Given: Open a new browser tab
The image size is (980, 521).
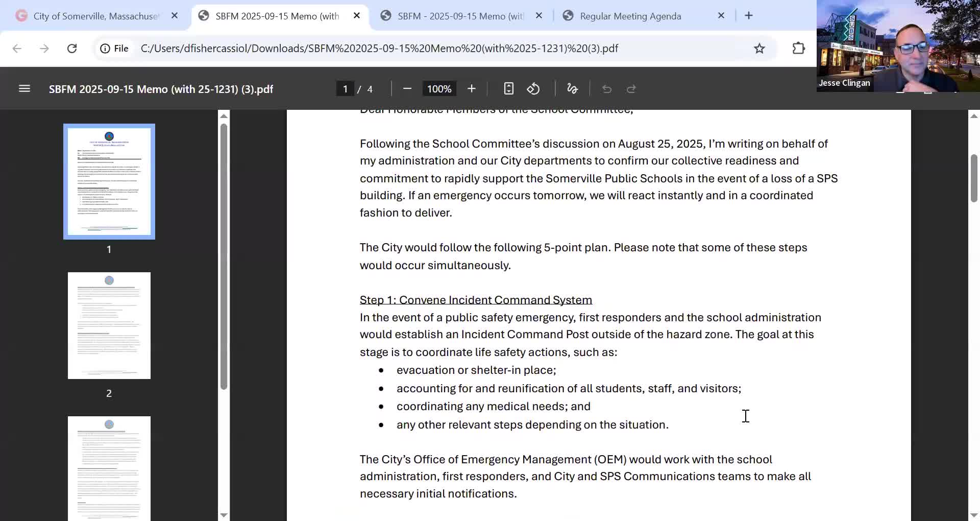Looking at the screenshot, I should click(749, 16).
